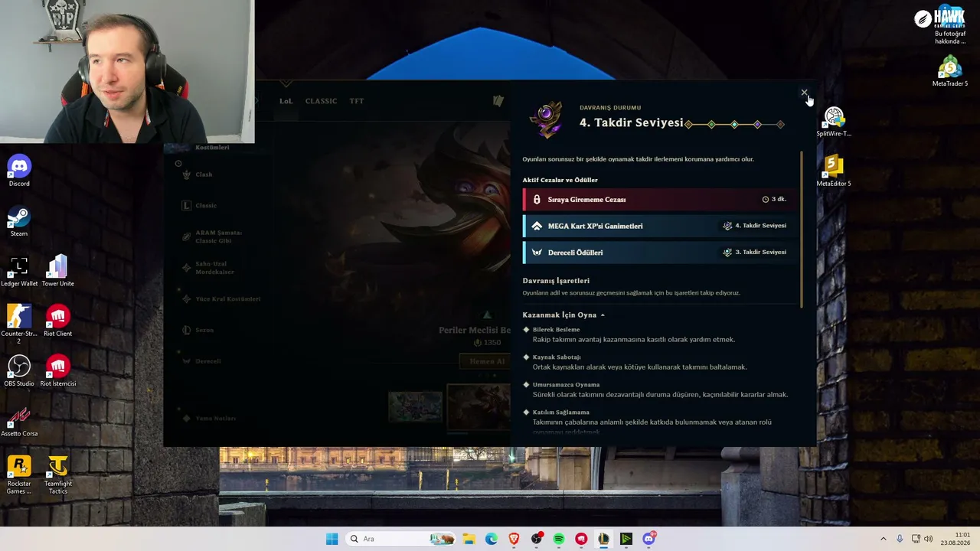Viewport: 980px width, 551px height.
Task: Open SplitWire-T desktop shortcut
Action: (834, 122)
